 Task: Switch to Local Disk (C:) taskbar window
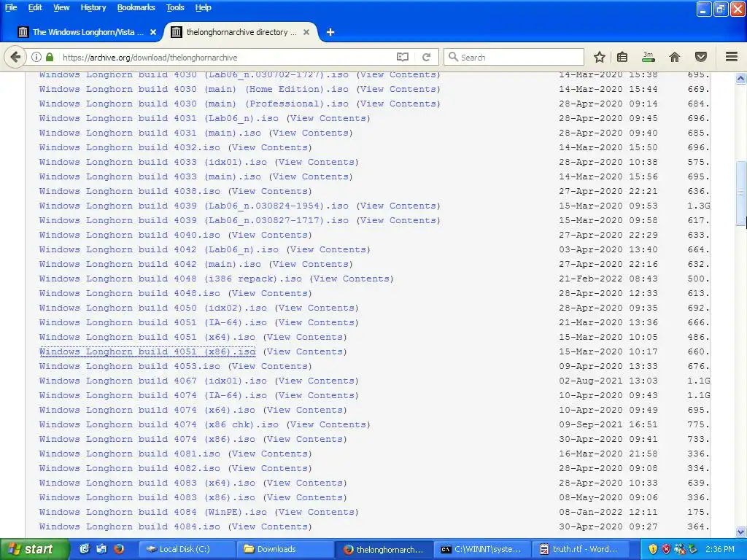[x=187, y=549]
